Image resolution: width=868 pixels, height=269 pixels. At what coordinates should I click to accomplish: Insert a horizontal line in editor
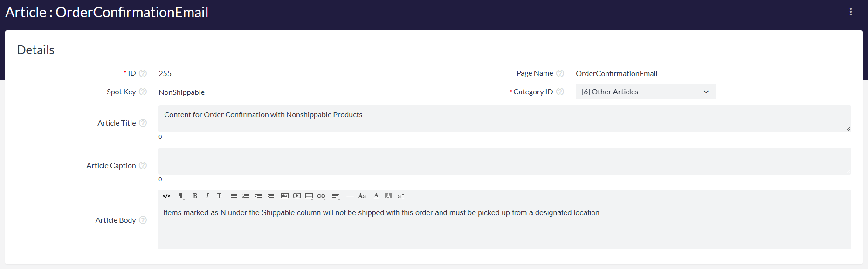pyautogui.click(x=350, y=196)
